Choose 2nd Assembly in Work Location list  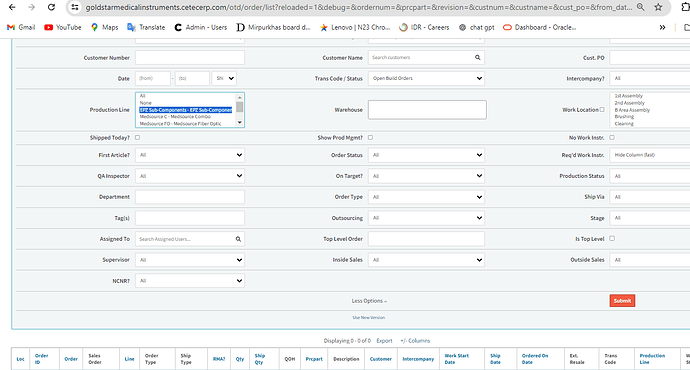point(630,103)
